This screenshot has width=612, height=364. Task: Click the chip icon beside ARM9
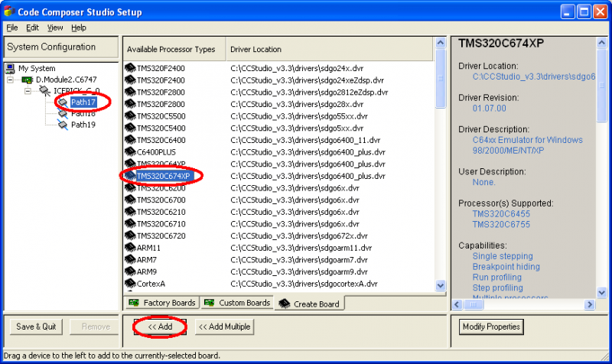click(130, 271)
